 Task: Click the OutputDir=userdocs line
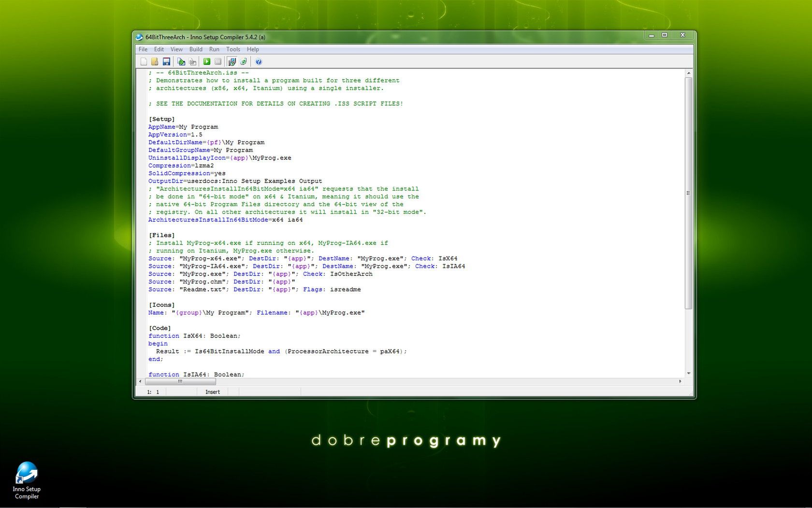pyautogui.click(x=235, y=181)
